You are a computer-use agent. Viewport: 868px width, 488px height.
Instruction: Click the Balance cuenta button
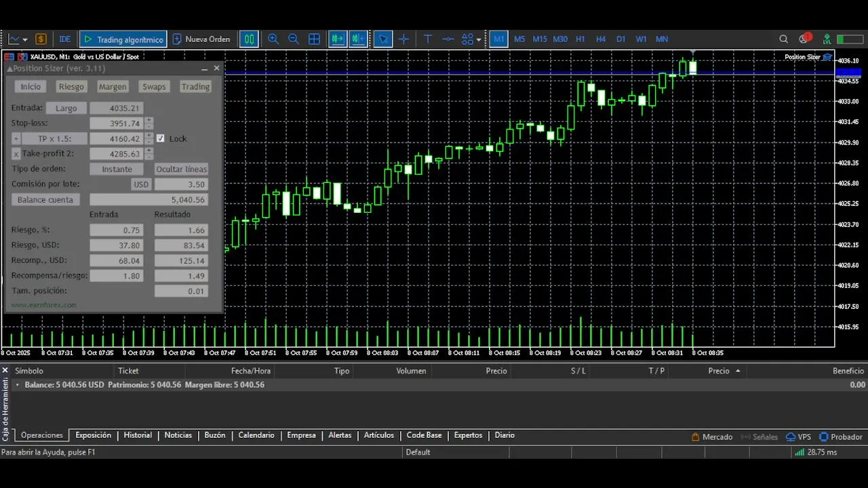tap(45, 200)
